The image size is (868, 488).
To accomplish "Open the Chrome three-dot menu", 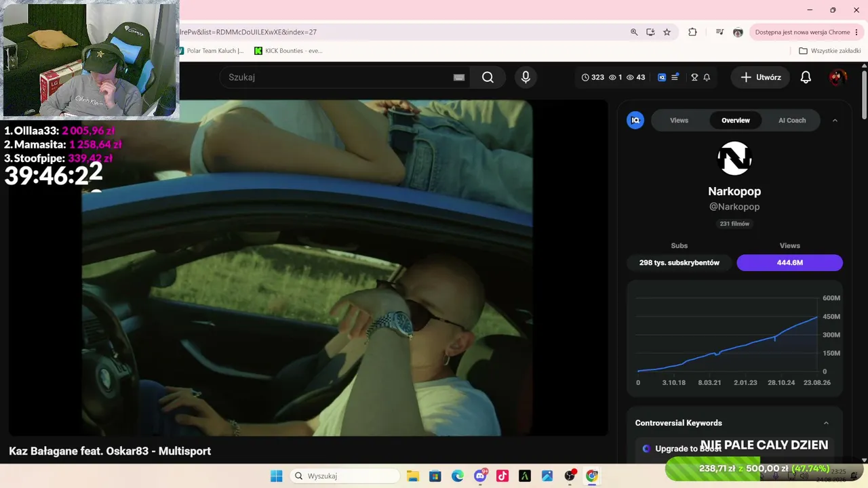I will click(856, 32).
